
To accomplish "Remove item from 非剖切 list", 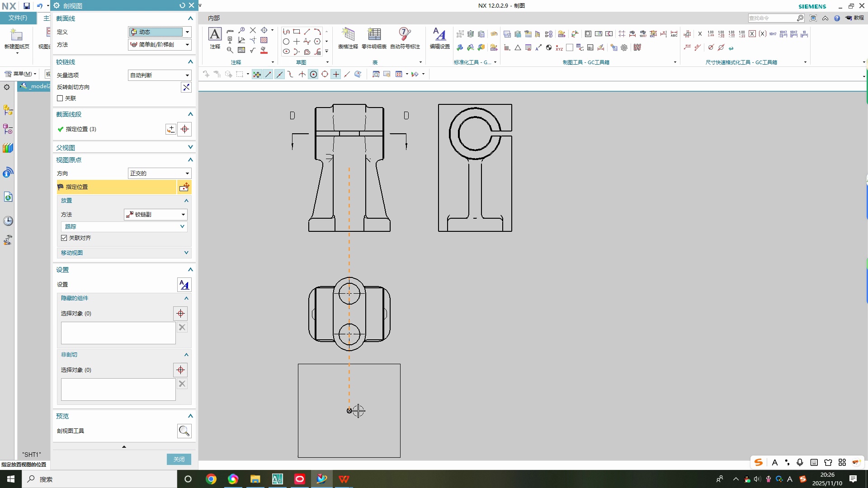I will tap(182, 384).
